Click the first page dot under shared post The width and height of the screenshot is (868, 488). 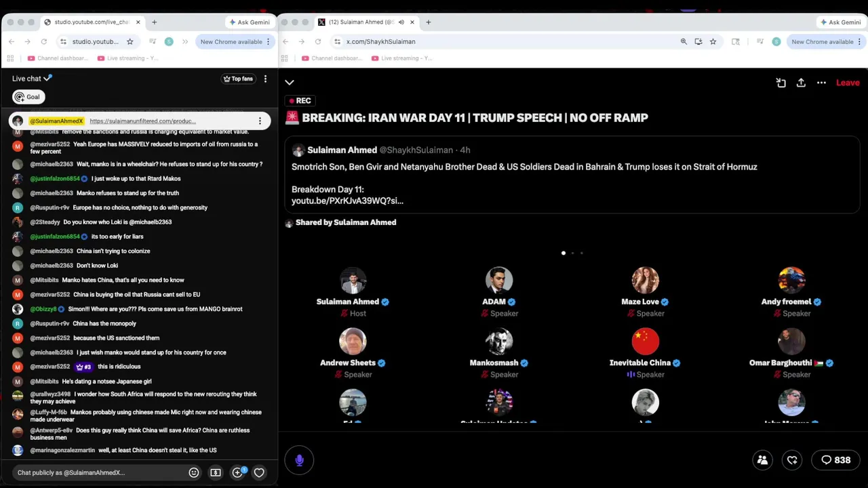tap(564, 253)
